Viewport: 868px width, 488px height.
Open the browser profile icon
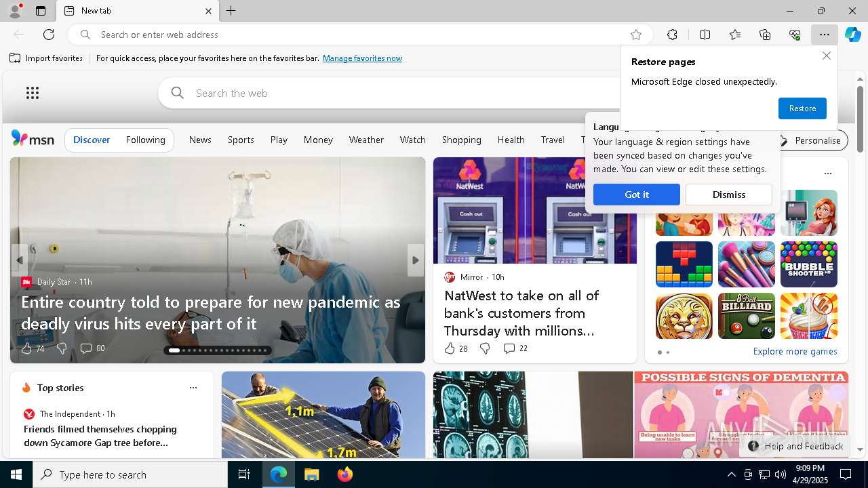pos(14,11)
